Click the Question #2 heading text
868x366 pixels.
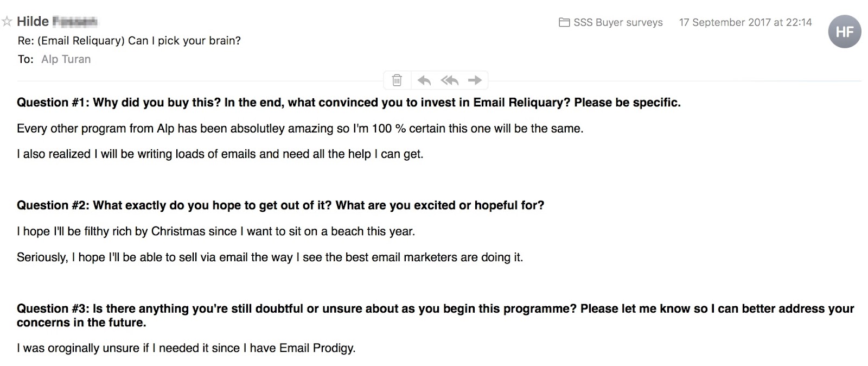(280, 205)
